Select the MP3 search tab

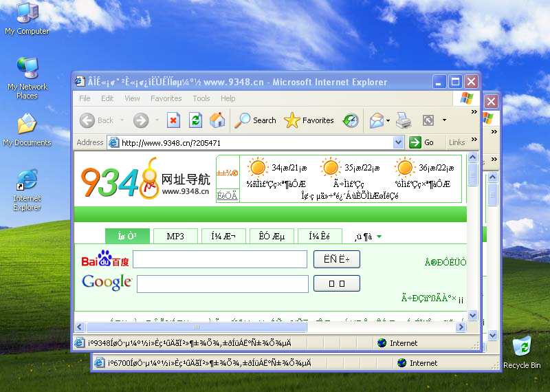(x=175, y=236)
